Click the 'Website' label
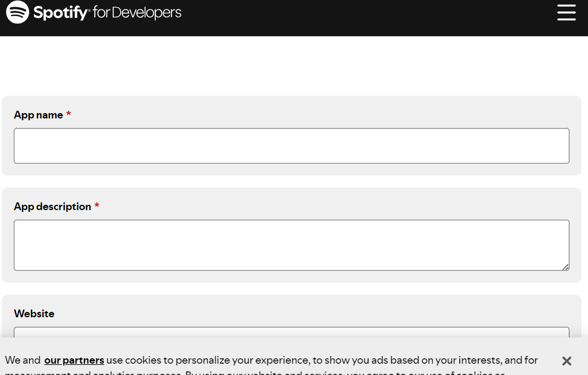Image resolution: width=588 pixels, height=375 pixels. pos(34,314)
